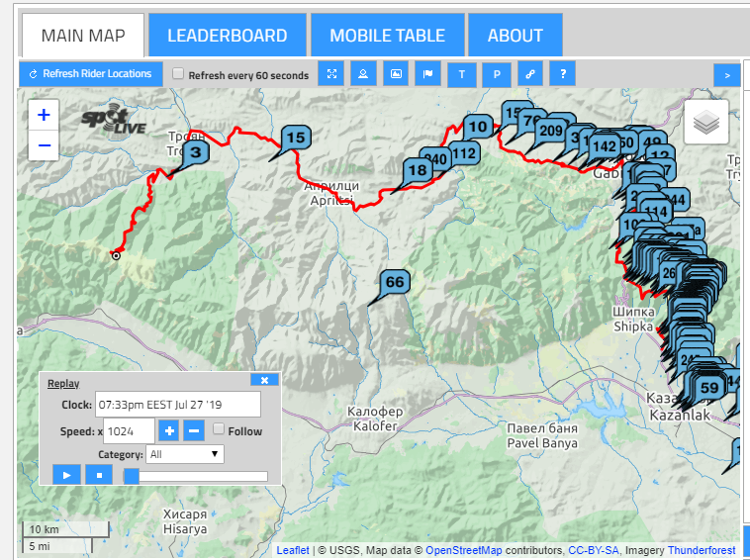
Task: Zoom out on the map
Action: point(44,144)
